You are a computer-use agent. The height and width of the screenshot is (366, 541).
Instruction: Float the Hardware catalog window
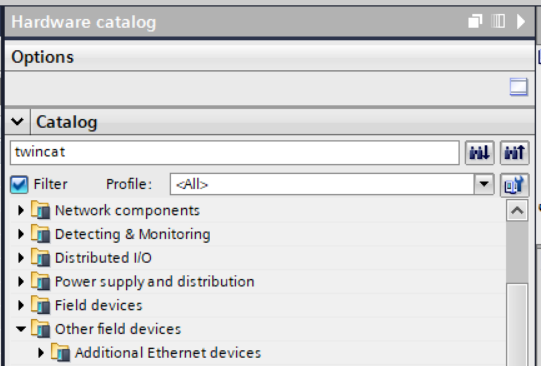coord(475,21)
